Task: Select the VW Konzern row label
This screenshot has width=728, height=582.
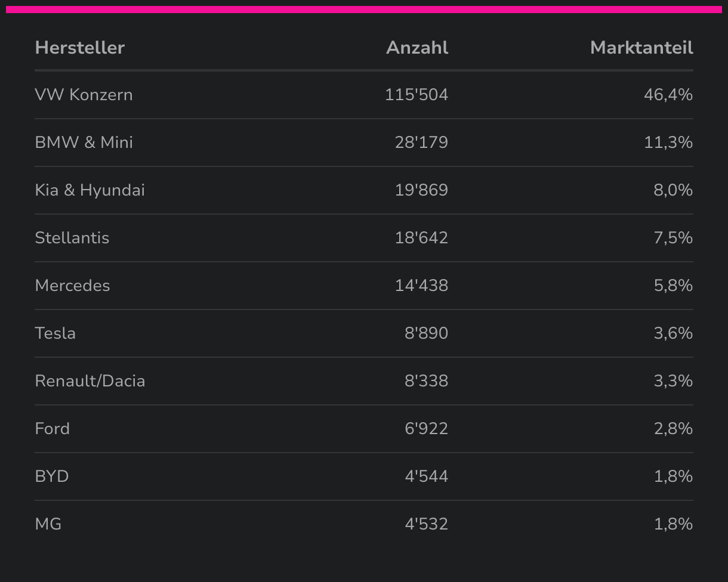Action: coord(84,95)
